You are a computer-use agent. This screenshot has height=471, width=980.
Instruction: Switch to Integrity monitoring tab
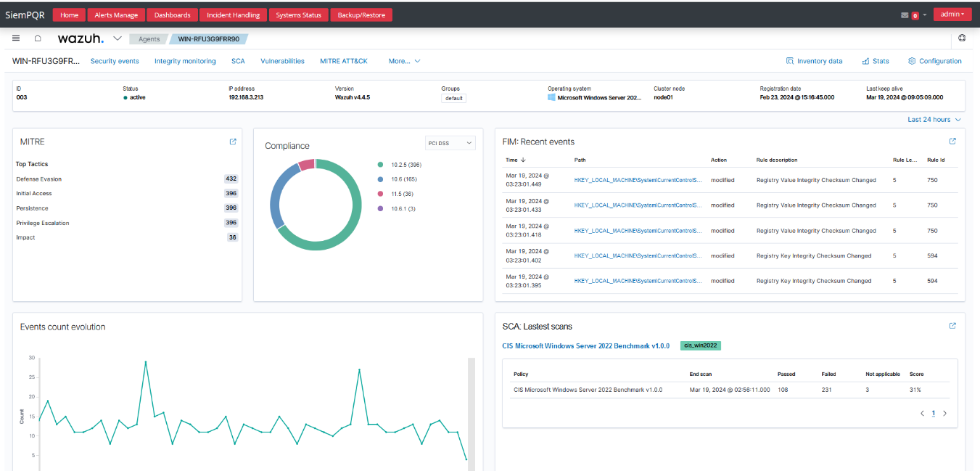coord(185,61)
